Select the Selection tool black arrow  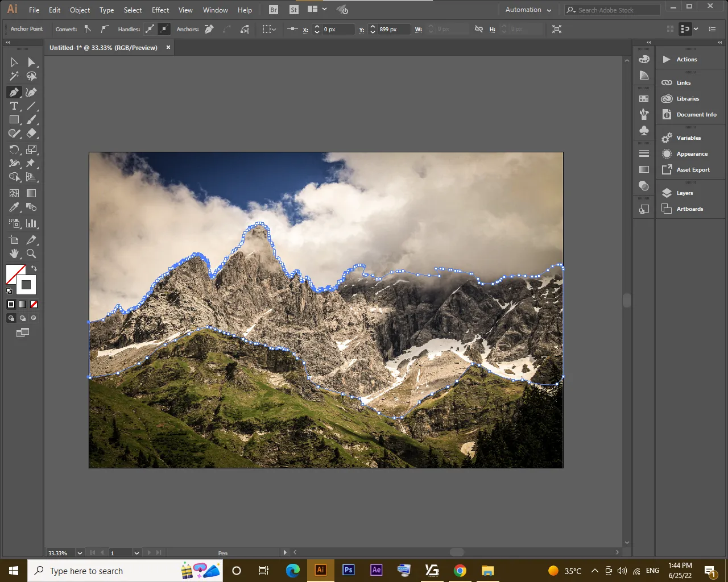pyautogui.click(x=14, y=63)
